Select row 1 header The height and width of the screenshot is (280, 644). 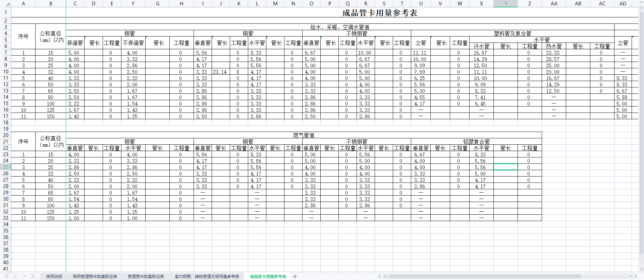pos(5,12)
